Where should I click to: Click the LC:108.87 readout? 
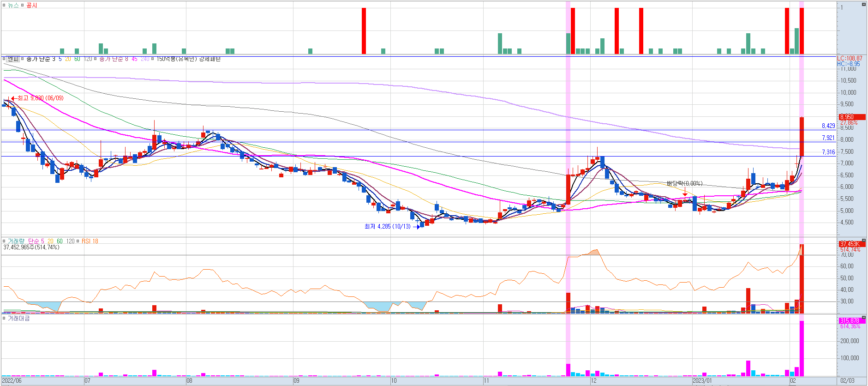(x=850, y=59)
